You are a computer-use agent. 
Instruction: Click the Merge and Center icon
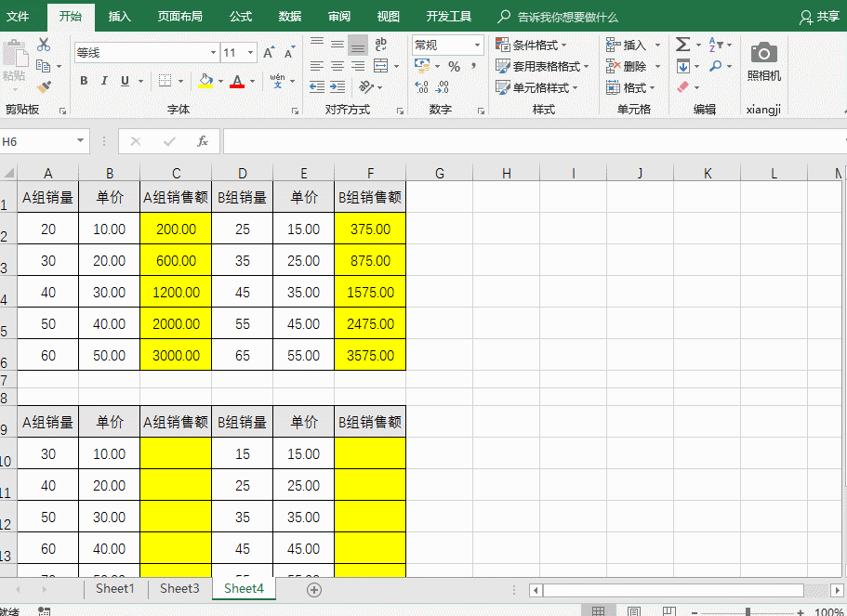point(381,66)
